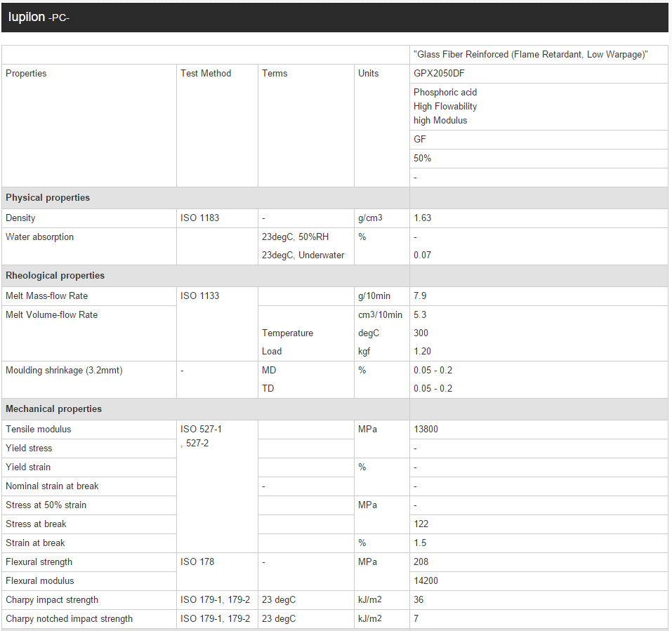672x631 pixels.
Task: Click the Tensile modulus row label
Action: point(38,429)
